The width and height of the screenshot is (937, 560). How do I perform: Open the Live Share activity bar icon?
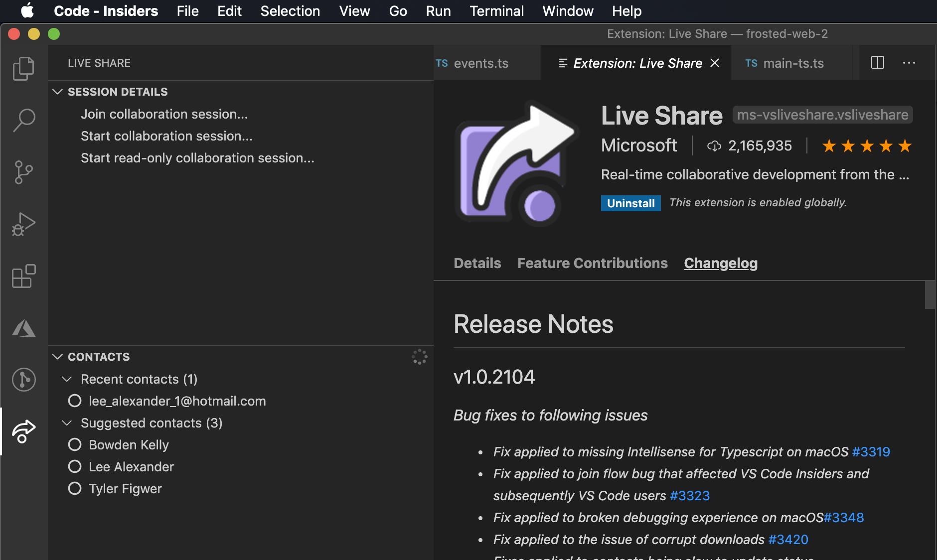click(x=23, y=431)
